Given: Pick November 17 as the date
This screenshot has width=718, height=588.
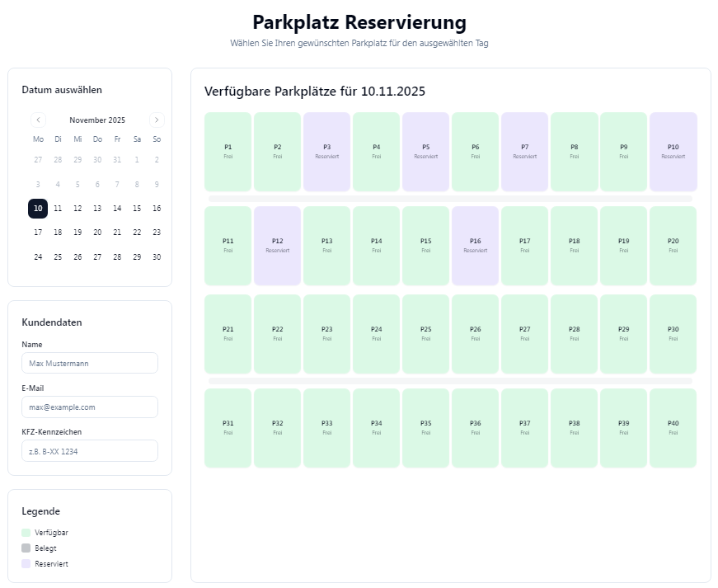Looking at the screenshot, I should click(x=38, y=233).
